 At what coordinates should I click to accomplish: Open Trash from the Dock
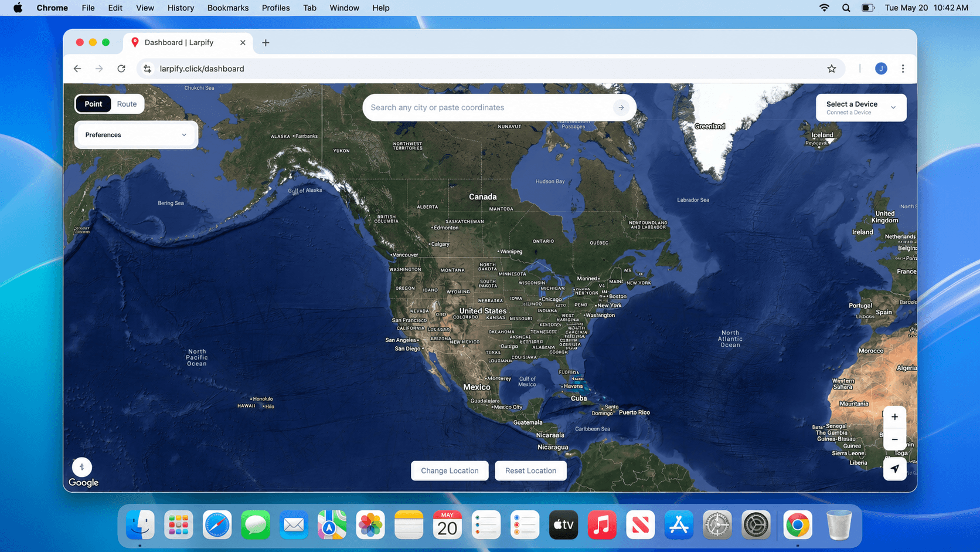coord(839,524)
